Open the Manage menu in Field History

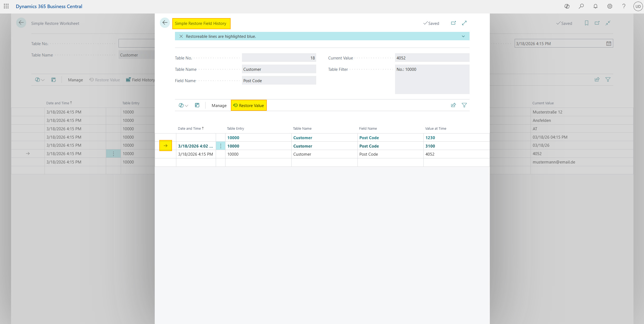coord(219,106)
